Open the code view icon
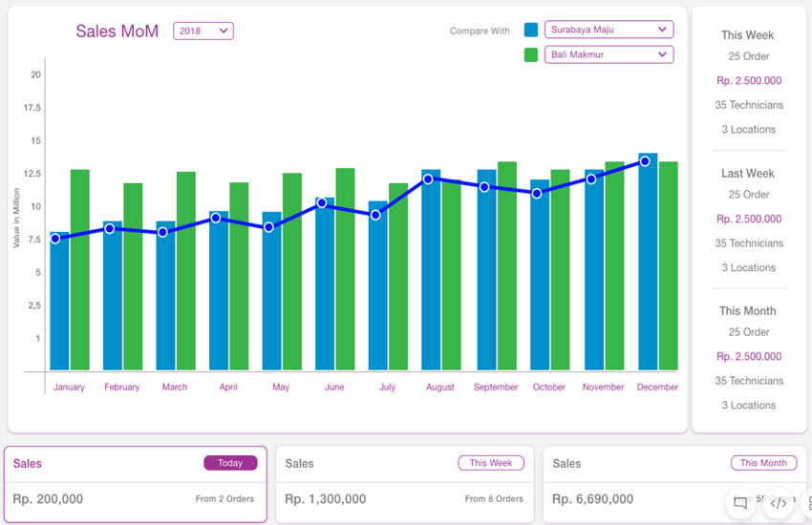This screenshot has height=525, width=812. tap(779, 502)
